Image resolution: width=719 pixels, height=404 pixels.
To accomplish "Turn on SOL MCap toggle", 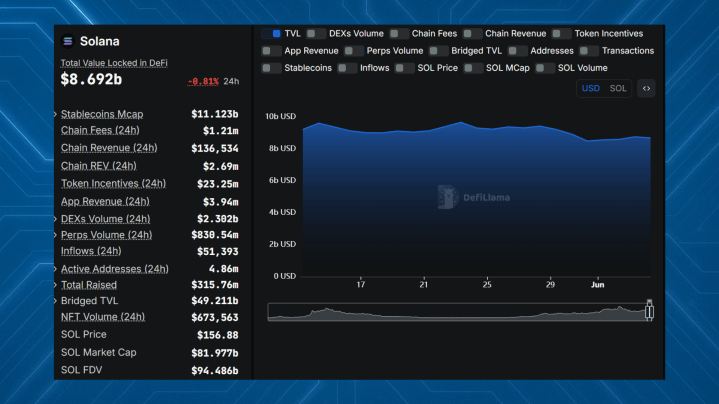I will coord(473,68).
